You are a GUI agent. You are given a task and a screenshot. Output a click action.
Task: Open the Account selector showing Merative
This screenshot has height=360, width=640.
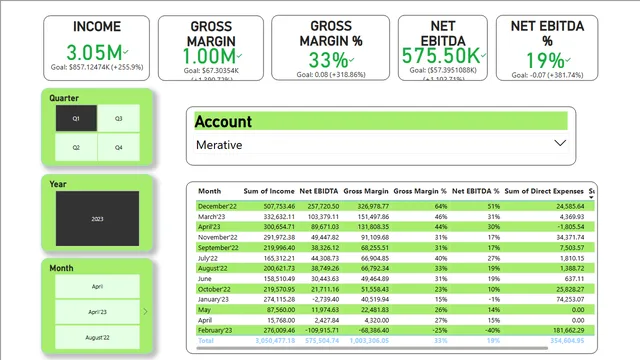point(381,145)
